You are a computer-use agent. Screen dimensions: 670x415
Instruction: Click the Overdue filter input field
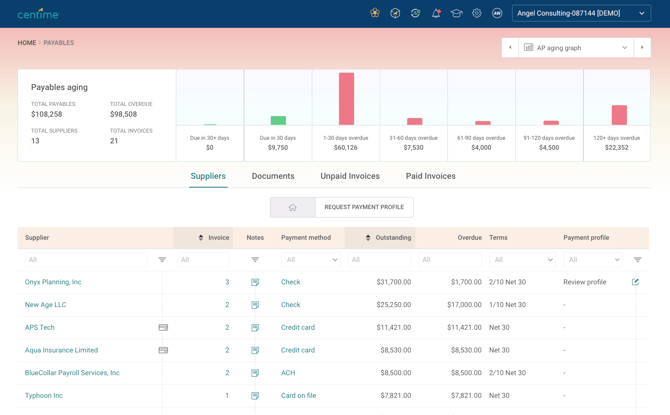tap(450, 259)
